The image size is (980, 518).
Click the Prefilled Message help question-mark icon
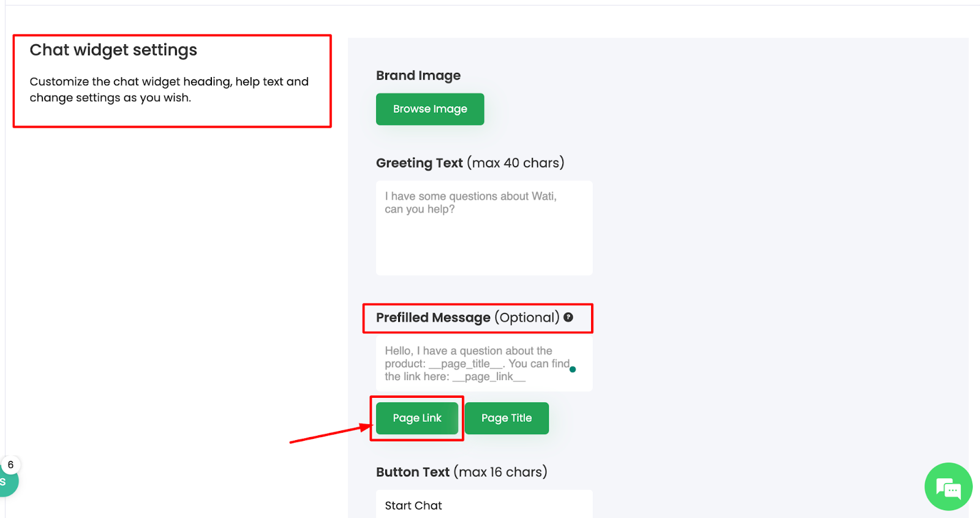[x=568, y=318]
